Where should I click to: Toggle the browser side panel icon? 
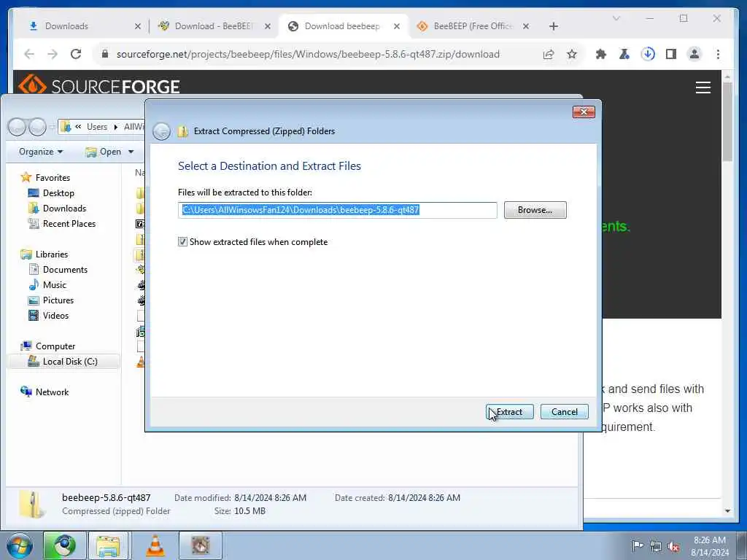click(x=671, y=54)
